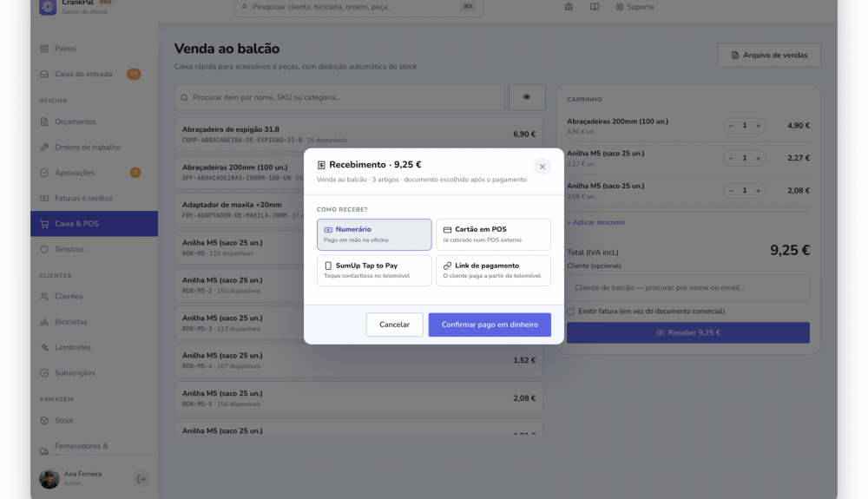The image size is (868, 499).
Task: Click the Stock box icon
Action: (44, 420)
